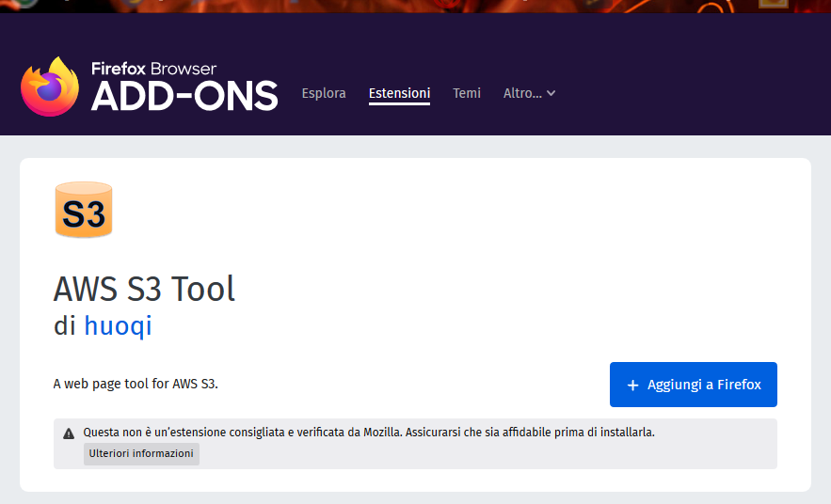Open Firefox Browser ADD-ONS home title

pyautogui.click(x=184, y=87)
